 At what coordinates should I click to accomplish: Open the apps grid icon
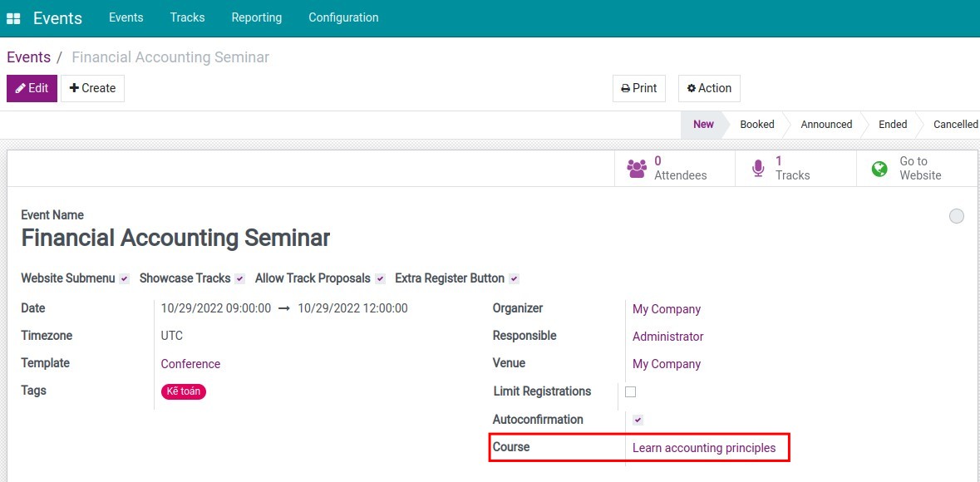coord(13,17)
